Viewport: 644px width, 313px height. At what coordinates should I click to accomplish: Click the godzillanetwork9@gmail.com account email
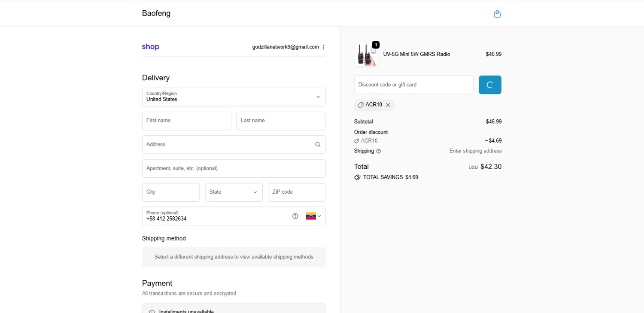(x=286, y=47)
